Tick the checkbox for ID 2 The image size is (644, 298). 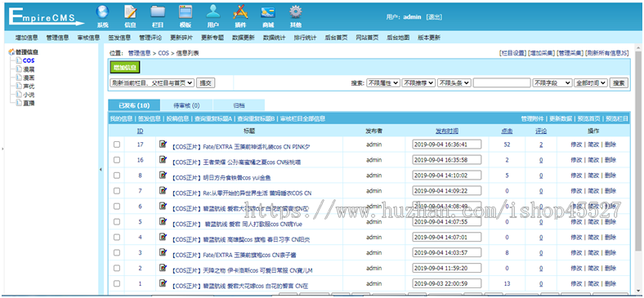[117, 268]
